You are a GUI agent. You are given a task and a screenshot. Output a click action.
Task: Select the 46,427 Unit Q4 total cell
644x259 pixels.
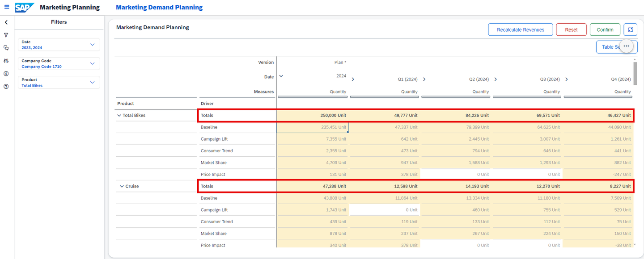coord(598,115)
